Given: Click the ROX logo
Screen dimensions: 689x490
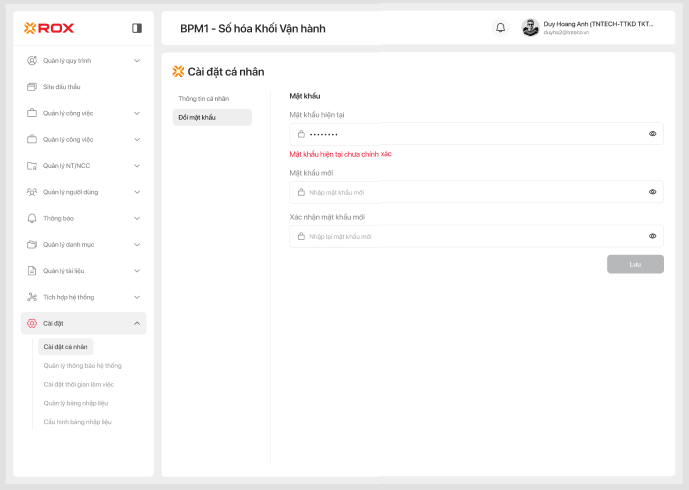Looking at the screenshot, I should (49, 28).
